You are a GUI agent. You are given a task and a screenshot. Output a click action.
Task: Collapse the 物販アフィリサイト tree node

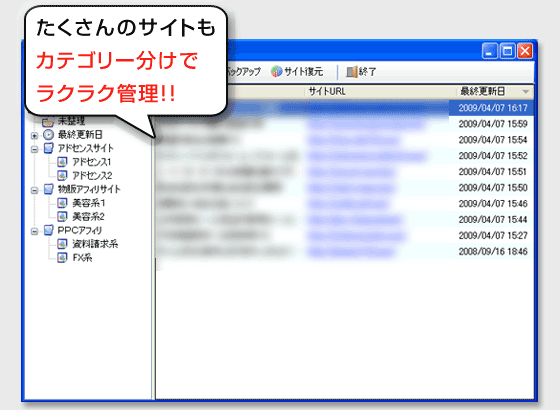pos(34,190)
